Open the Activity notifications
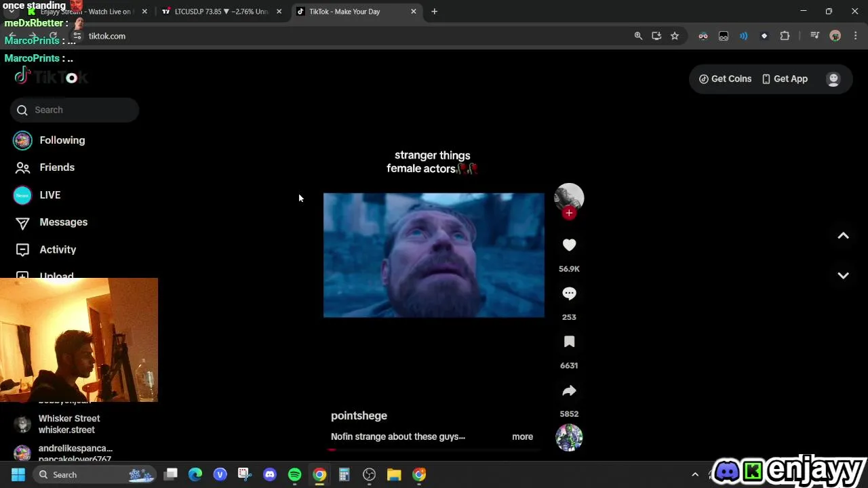868x488 pixels. click(45, 249)
